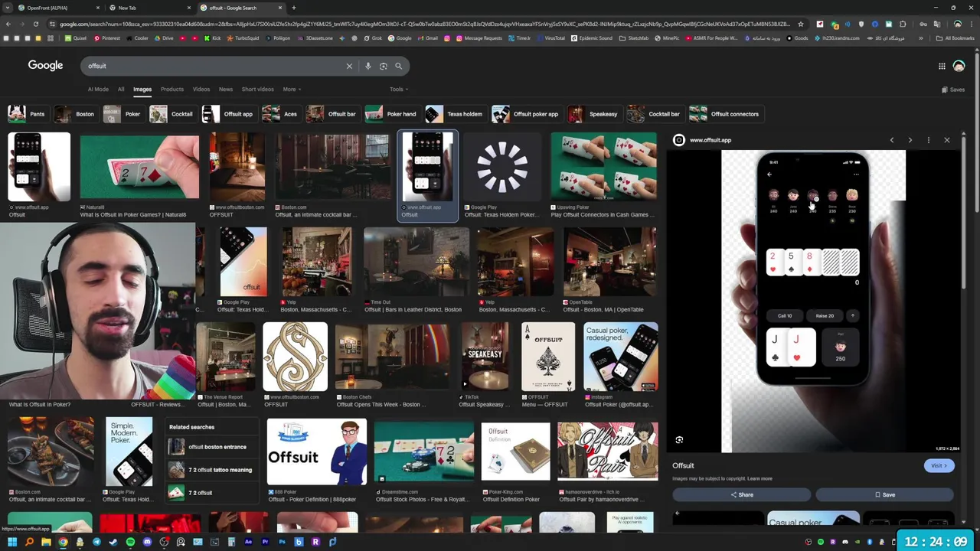This screenshot has width=980, height=551.
Task: Click the Share button
Action: pos(742,495)
